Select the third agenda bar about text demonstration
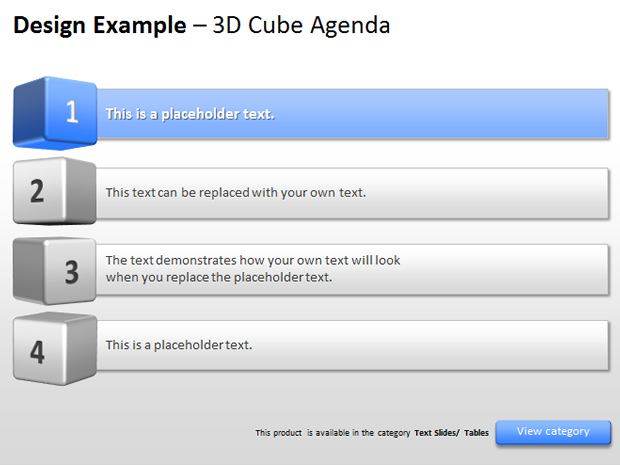This screenshot has width=620, height=465. click(x=352, y=269)
